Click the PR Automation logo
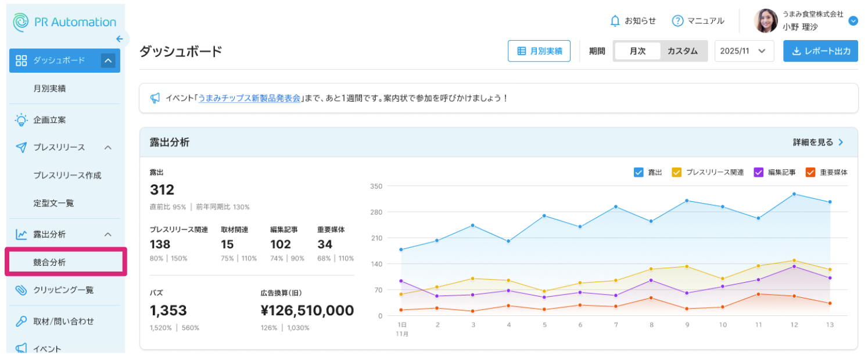This screenshot has width=868, height=356. [x=64, y=22]
